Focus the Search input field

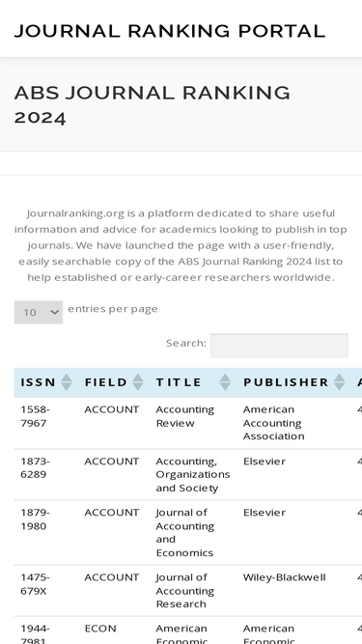tap(279, 346)
